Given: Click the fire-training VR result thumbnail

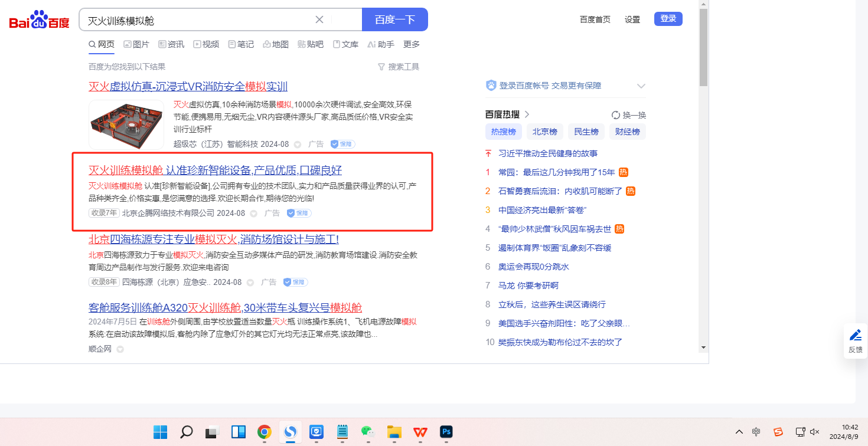Looking at the screenshot, I should [x=126, y=124].
